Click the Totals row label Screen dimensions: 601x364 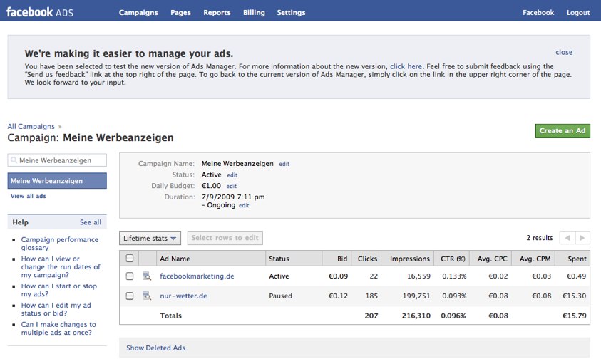[x=170, y=316]
